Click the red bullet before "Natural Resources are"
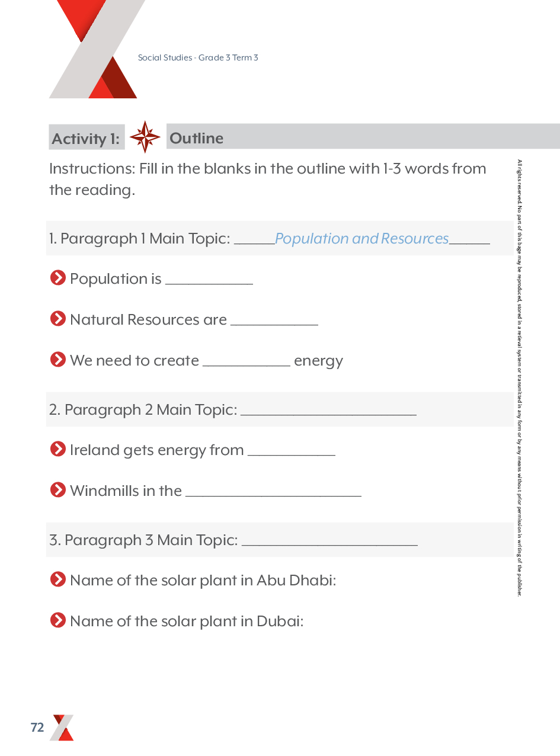Image resolution: width=560 pixels, height=756 pixels. [58, 319]
